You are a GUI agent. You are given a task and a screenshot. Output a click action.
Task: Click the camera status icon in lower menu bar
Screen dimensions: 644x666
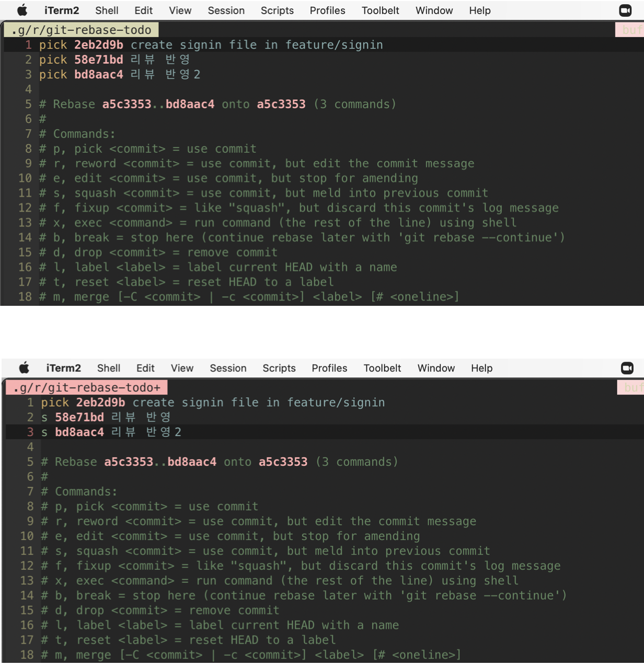627,368
